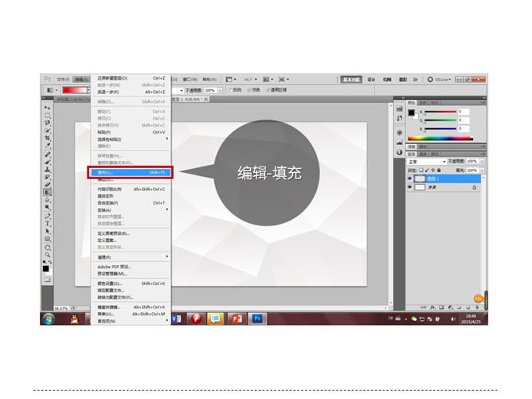Toggle visibility of the 背景 layer

point(410,188)
